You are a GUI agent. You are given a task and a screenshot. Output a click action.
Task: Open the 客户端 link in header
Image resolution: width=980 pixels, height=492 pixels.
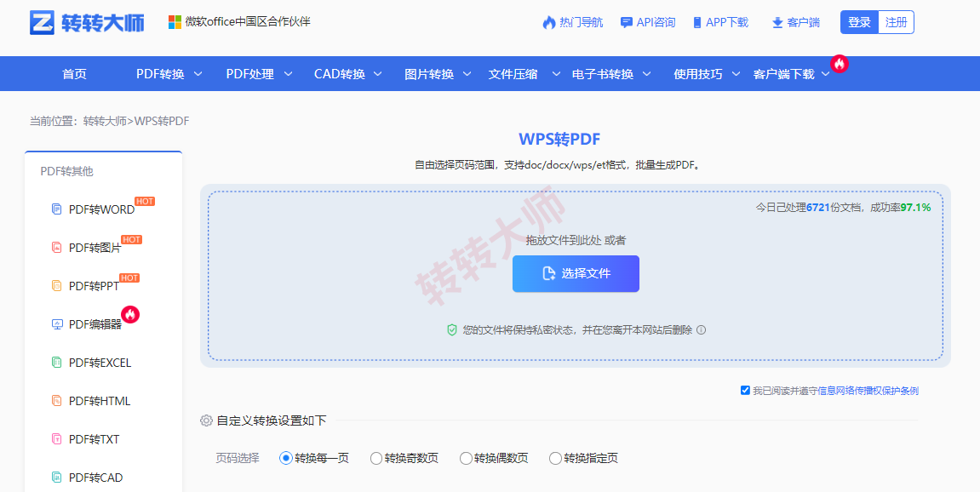tap(804, 22)
